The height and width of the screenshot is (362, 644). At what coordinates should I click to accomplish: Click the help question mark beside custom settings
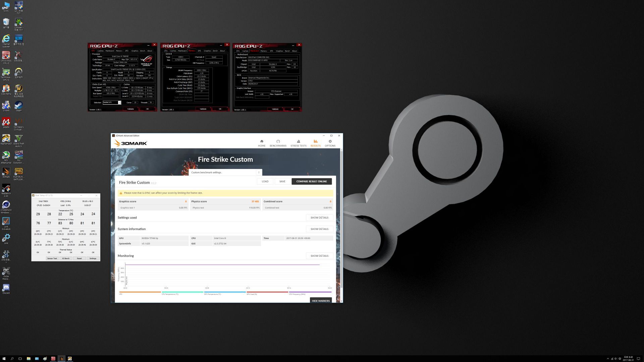tap(259, 172)
